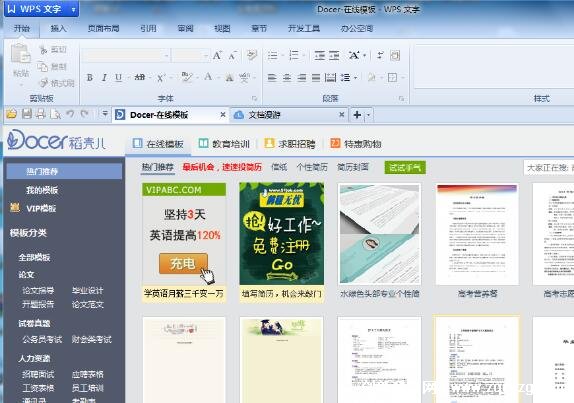Screen dimensions: 574x403
Task: Close the Docer-在线模板 tab
Action: click(x=223, y=115)
